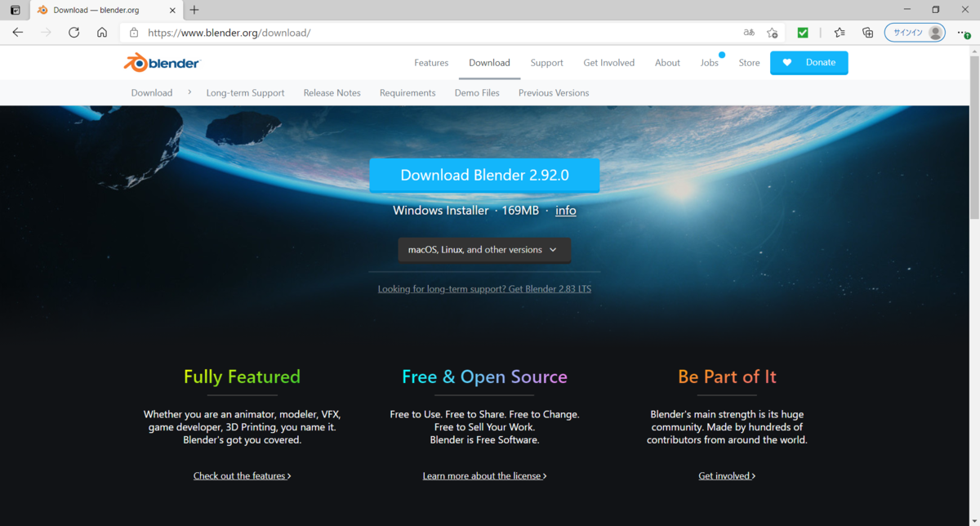The width and height of the screenshot is (980, 526).
Task: Reload the page with refresh icon
Action: (x=73, y=33)
